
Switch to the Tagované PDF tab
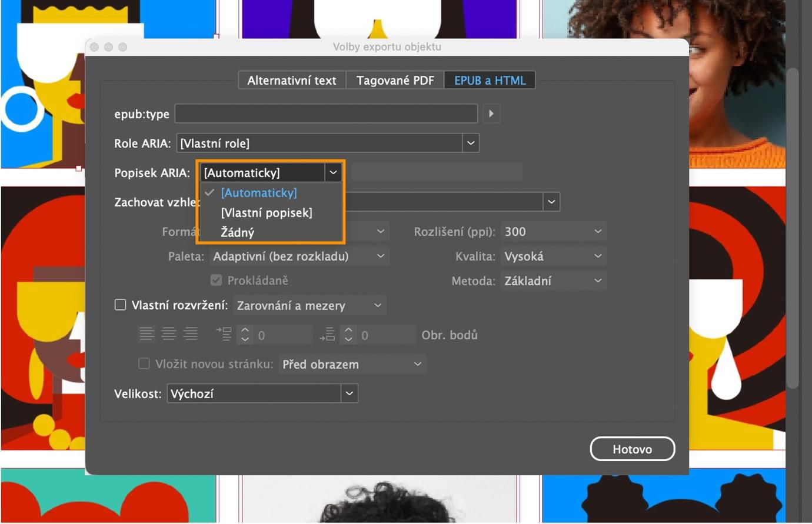[x=395, y=81]
